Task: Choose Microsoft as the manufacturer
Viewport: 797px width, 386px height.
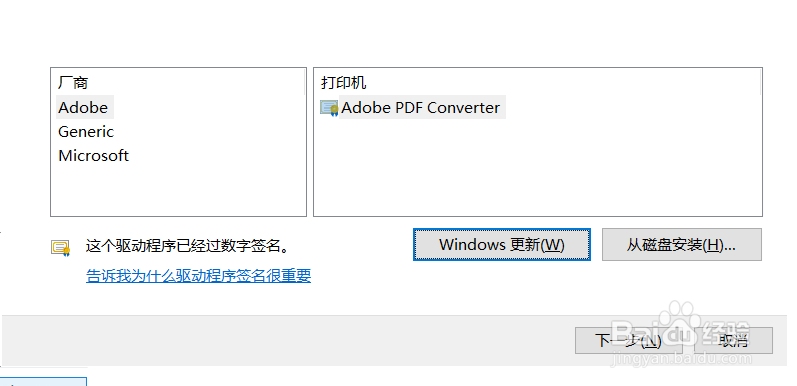Action: pos(94,156)
